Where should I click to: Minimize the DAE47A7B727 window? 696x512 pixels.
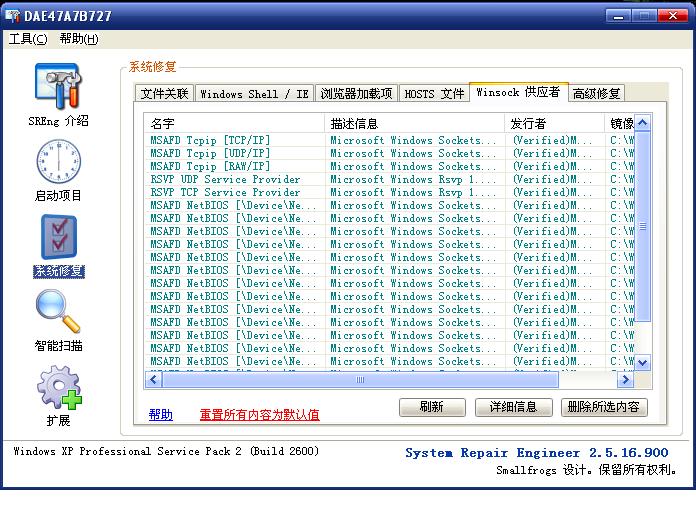(x=617, y=16)
